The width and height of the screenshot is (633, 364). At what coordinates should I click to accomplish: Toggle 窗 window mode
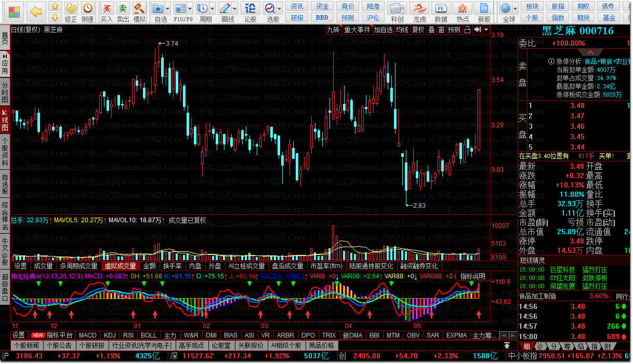441,30
